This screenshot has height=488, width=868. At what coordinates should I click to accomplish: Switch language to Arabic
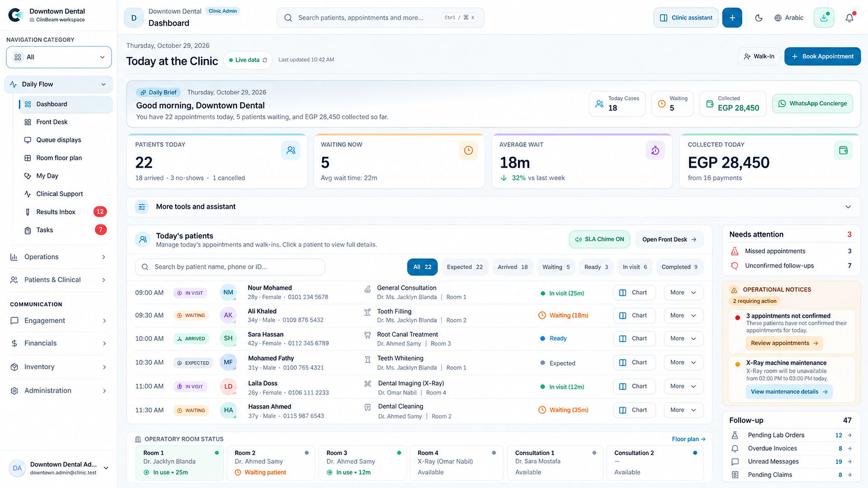coord(789,18)
